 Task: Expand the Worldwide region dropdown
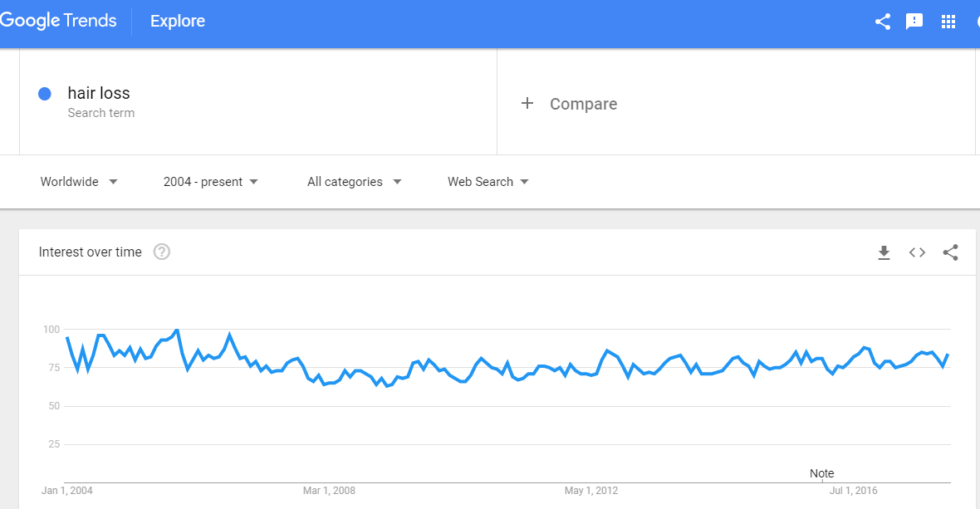(x=79, y=182)
